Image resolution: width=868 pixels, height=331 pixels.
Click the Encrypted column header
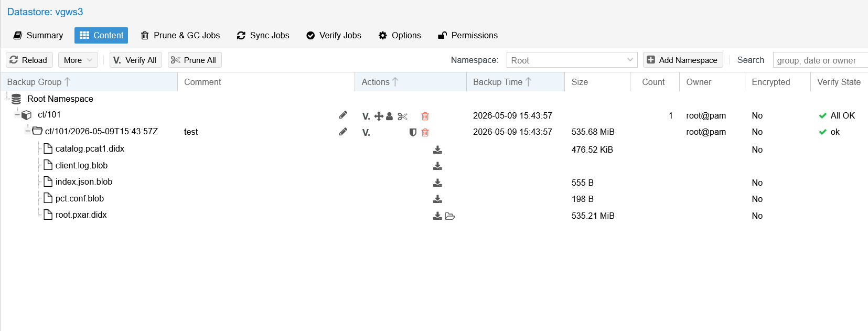[x=778, y=82]
